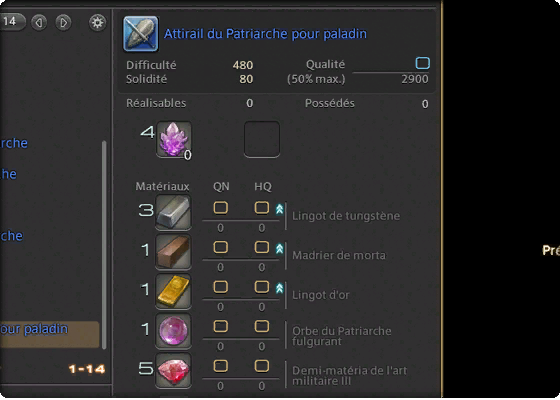Tick the HQ box for Lingot d'or

click(262, 287)
